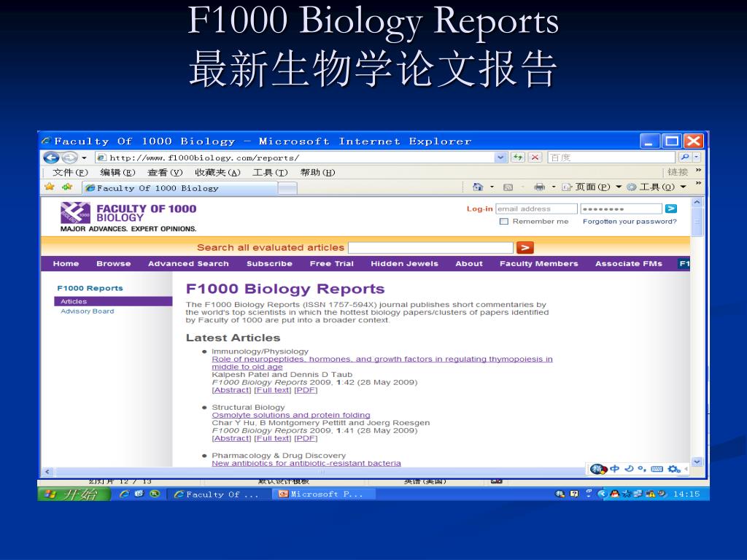The image size is (747, 560).
Task: Open Associate FMs navigation link
Action: click(628, 263)
